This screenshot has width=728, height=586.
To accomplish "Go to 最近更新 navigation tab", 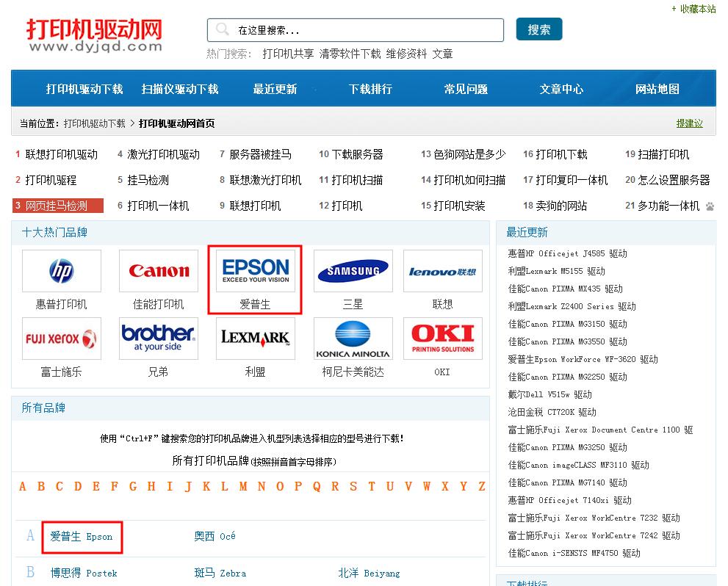I will (x=275, y=89).
